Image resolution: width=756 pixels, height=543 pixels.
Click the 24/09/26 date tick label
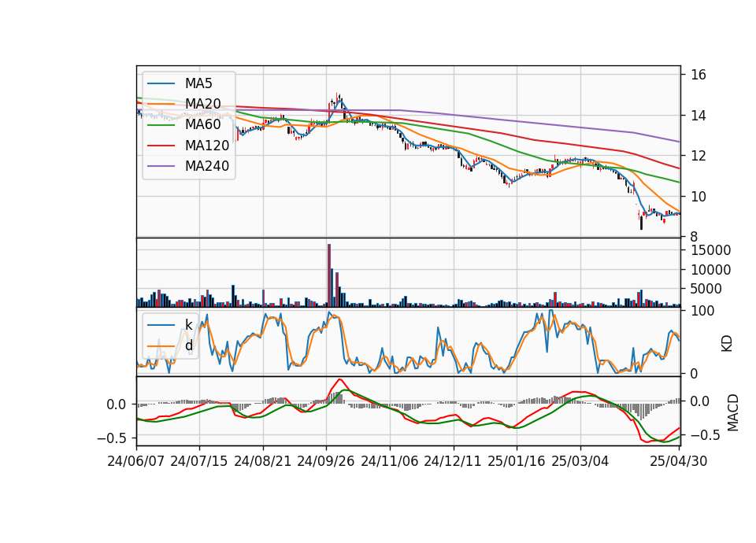point(326,461)
